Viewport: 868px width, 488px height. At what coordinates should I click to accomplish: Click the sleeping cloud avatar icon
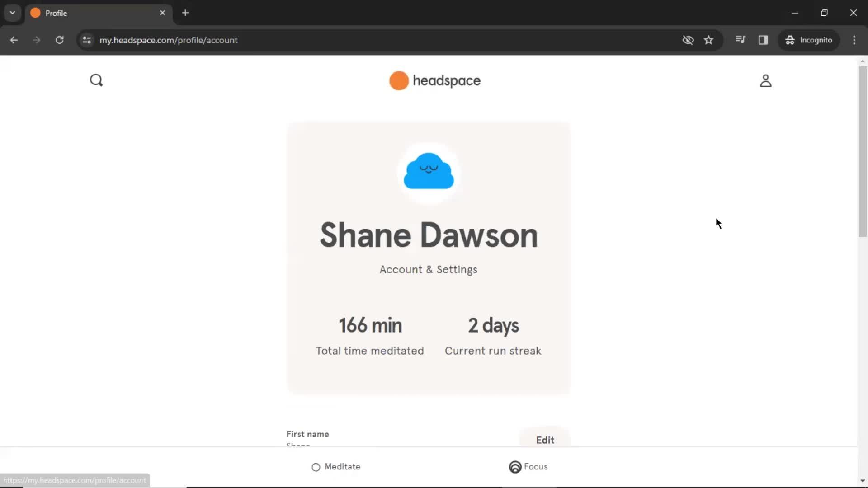(428, 170)
